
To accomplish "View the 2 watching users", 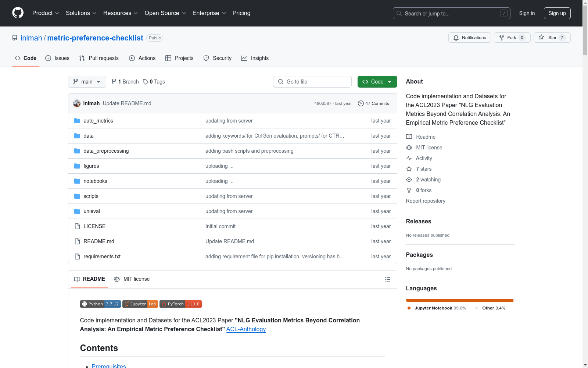I will 428,180.
